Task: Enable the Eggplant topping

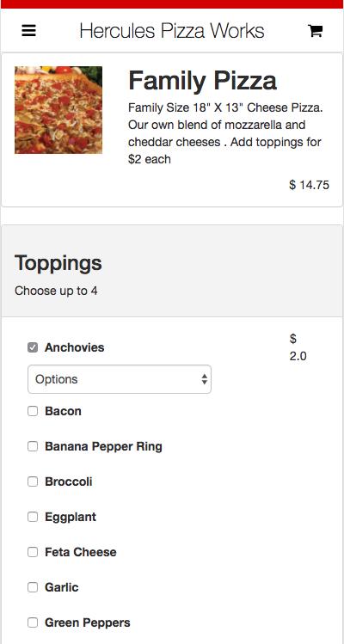Action: pos(33,517)
